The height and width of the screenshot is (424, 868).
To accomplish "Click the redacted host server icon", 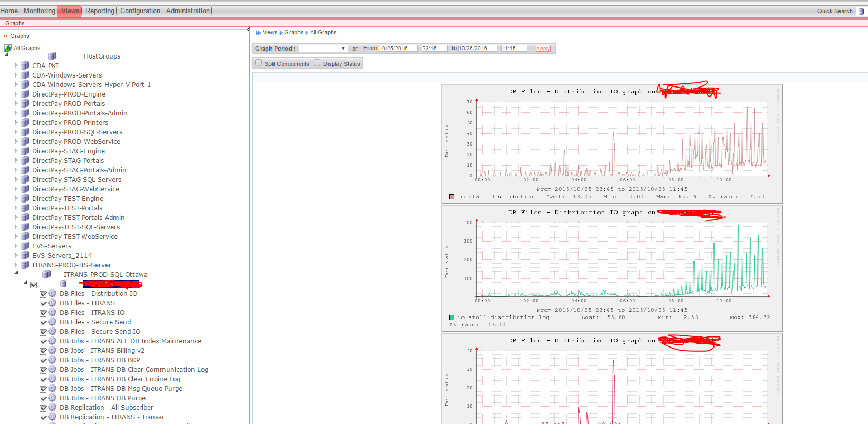I will tap(63, 284).
